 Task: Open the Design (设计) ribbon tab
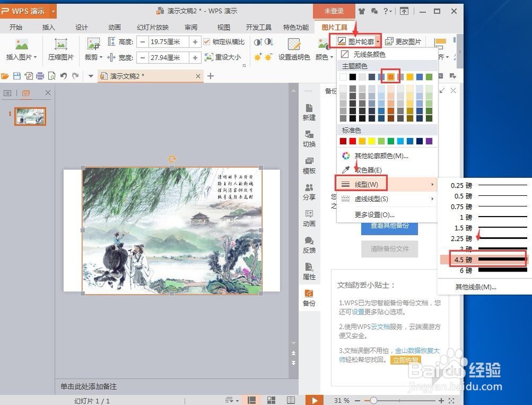click(x=81, y=27)
